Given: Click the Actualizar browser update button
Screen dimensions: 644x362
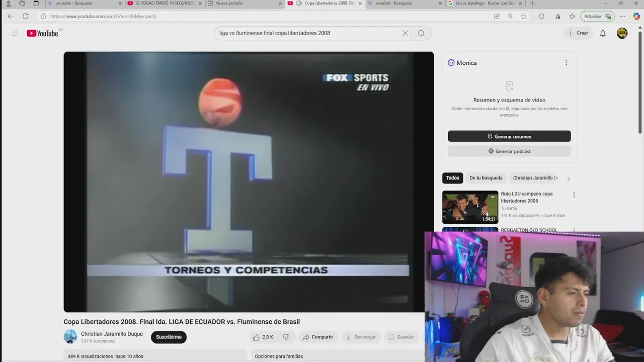Looking at the screenshot, I should pyautogui.click(x=597, y=16).
